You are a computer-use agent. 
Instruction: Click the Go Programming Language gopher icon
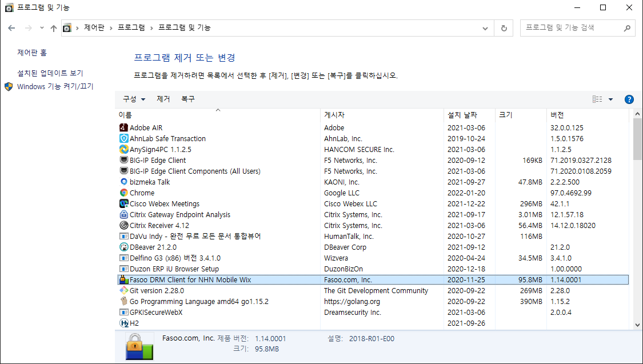pos(124,301)
